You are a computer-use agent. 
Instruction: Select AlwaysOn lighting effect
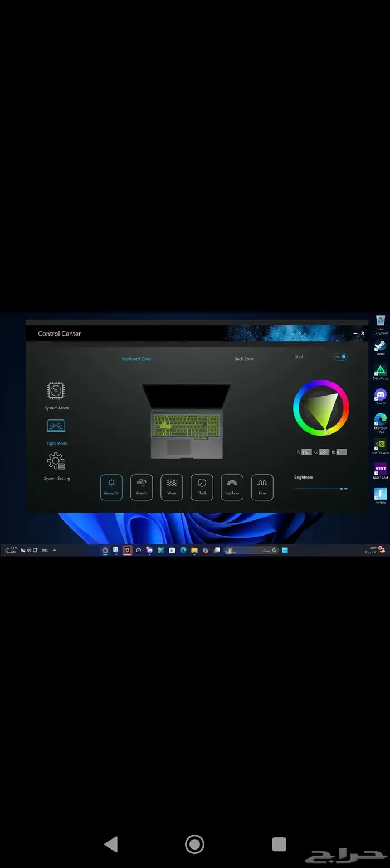pos(111,487)
